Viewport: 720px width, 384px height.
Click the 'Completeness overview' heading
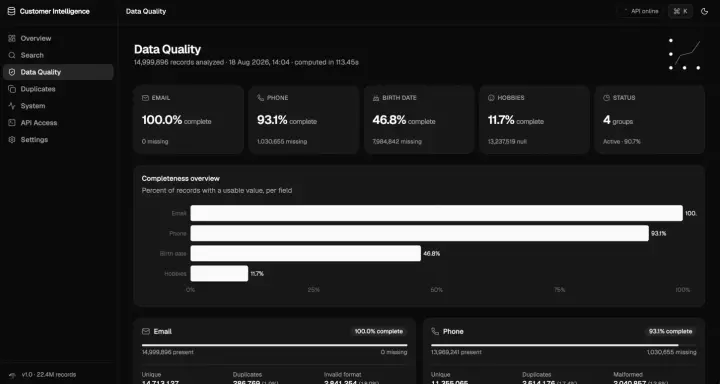coord(180,179)
